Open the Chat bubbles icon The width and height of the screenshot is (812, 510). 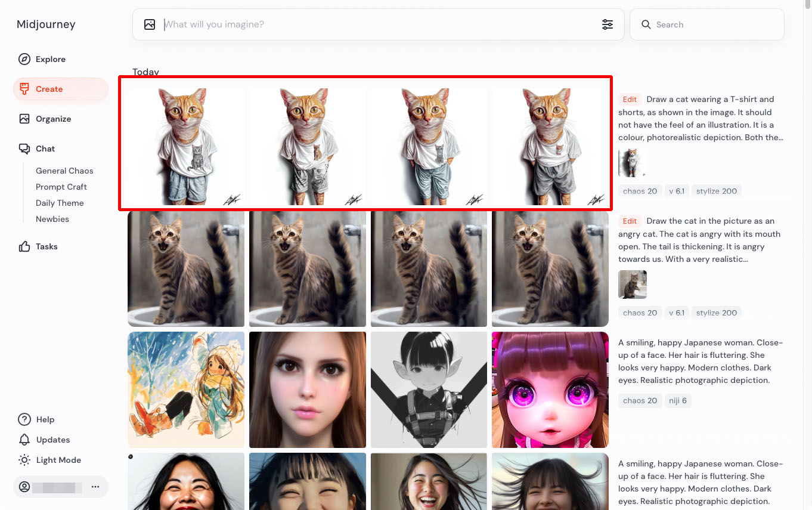point(24,149)
